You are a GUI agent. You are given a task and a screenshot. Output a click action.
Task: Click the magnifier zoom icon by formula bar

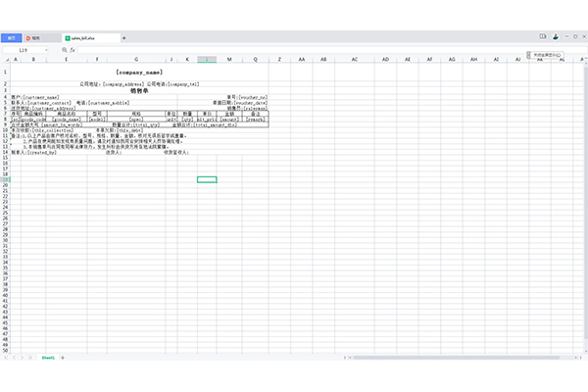pos(65,50)
